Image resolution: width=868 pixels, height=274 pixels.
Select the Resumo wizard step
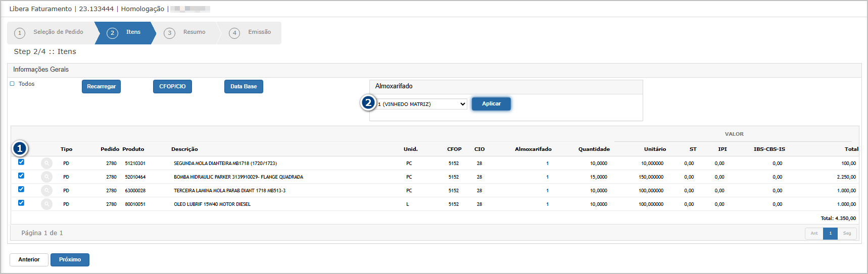(x=187, y=33)
